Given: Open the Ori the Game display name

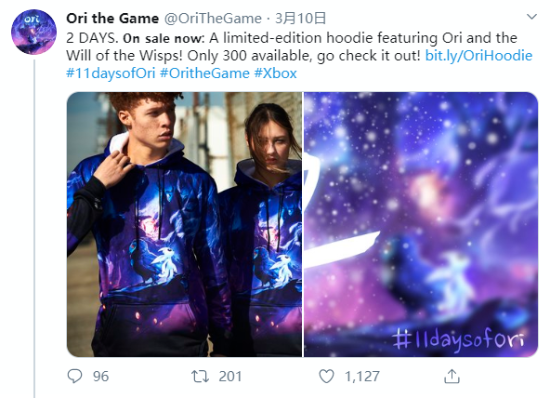Looking at the screenshot, I should (x=113, y=19).
